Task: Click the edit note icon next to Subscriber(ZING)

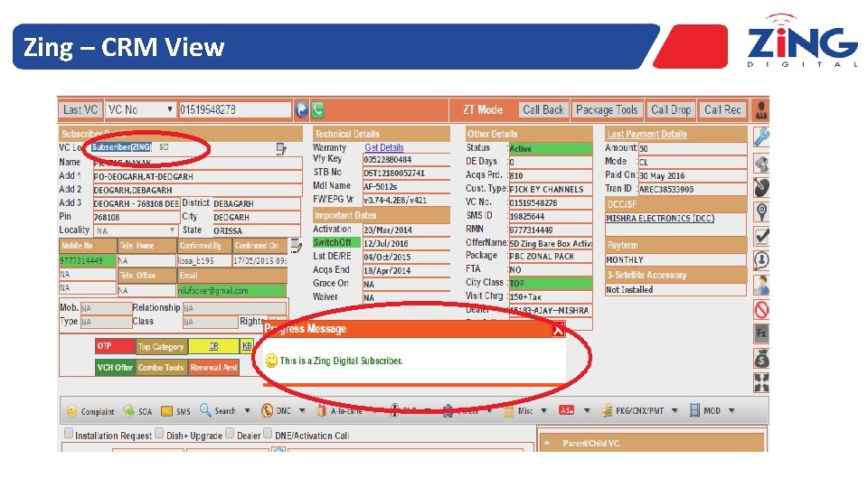Action: 281,148
